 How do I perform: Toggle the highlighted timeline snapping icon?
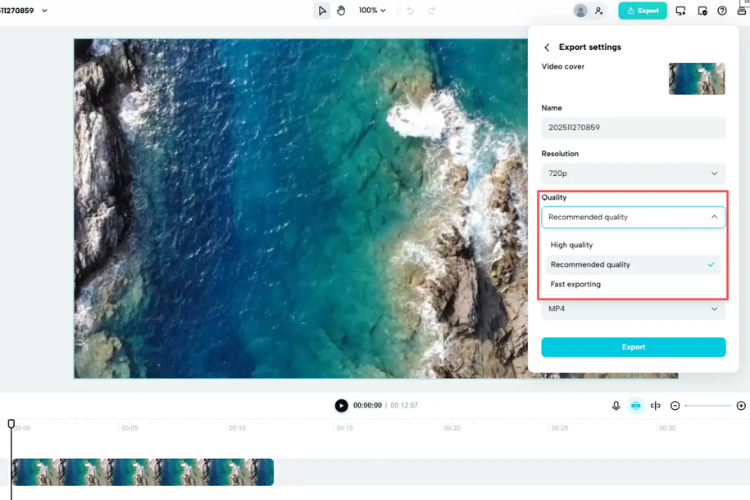[x=635, y=406]
